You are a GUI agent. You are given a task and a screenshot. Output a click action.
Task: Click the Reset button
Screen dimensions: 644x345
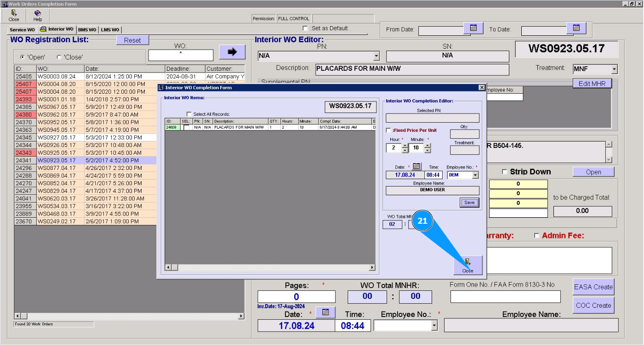coord(132,40)
